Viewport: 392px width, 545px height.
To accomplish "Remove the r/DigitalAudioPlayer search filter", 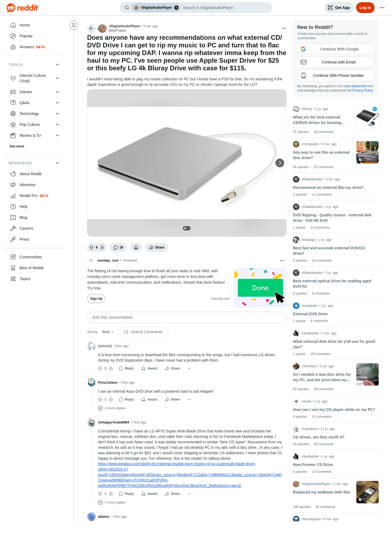I will click(176, 8).
